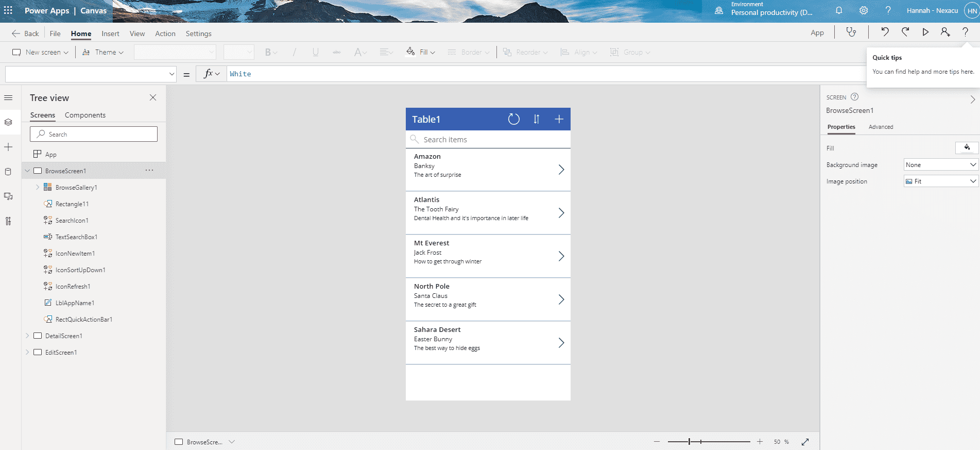Click the fit-to-window expand icon
The width and height of the screenshot is (980, 450).
tap(805, 442)
